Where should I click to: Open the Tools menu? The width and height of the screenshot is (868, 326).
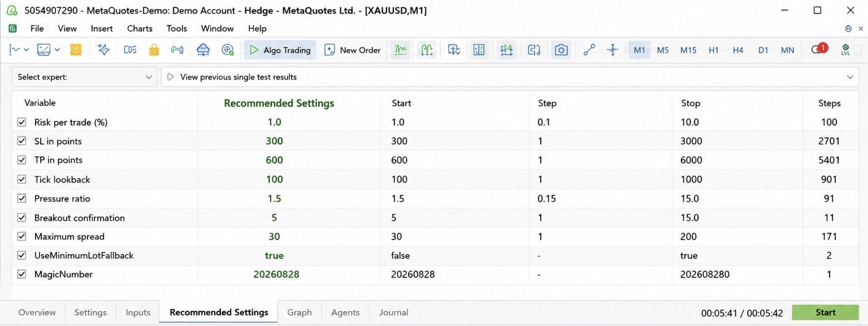point(177,28)
